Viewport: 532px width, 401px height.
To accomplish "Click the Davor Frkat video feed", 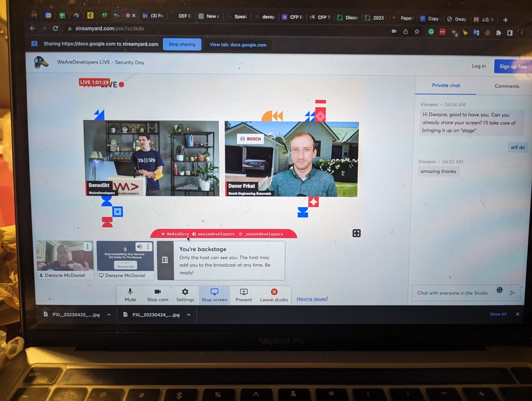I will point(292,159).
